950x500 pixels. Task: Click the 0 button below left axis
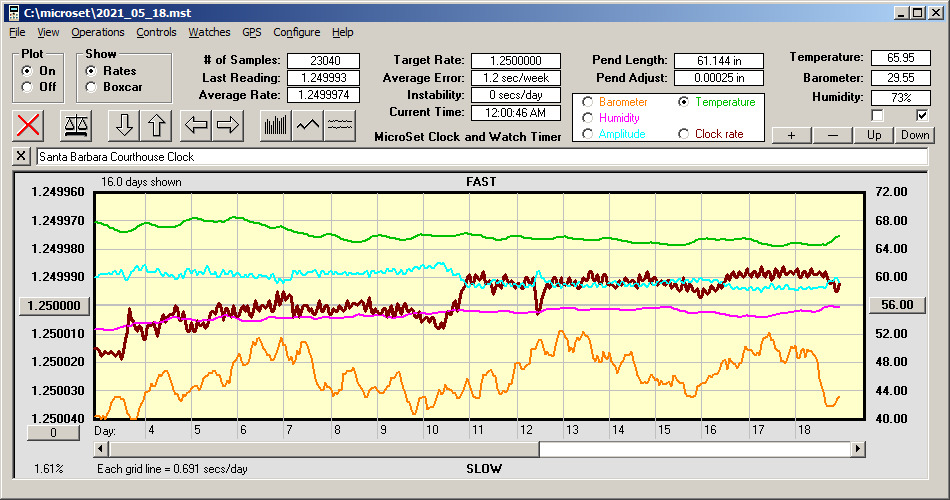[53, 433]
